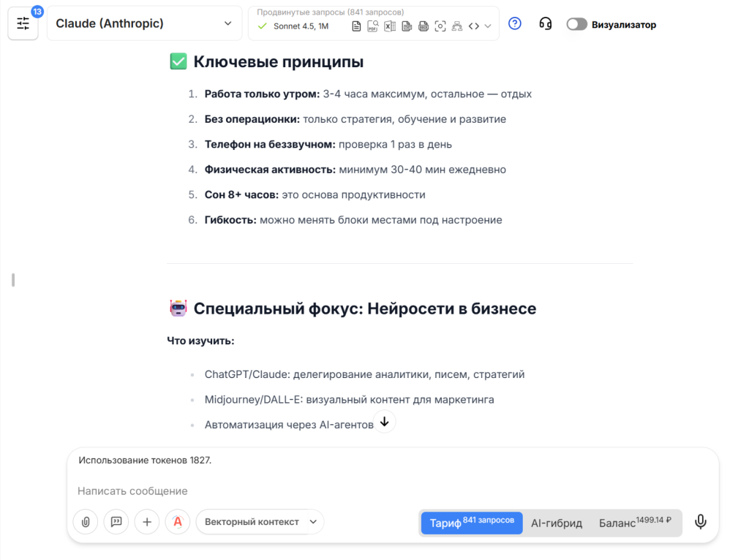Open the code insertion icon

[x=474, y=26]
